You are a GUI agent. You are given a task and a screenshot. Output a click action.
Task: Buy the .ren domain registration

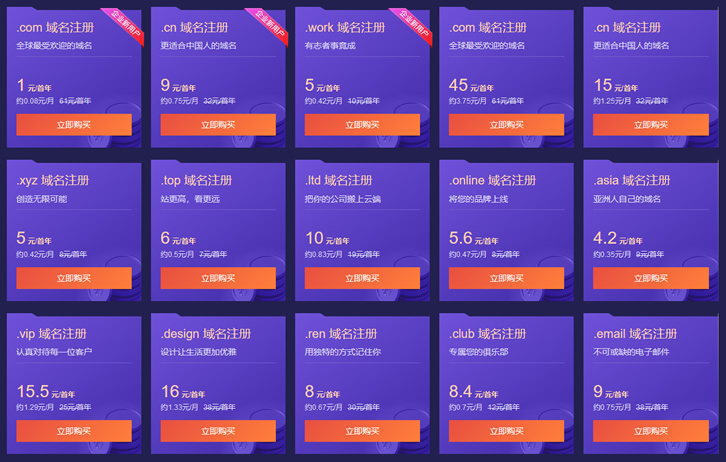tap(362, 431)
